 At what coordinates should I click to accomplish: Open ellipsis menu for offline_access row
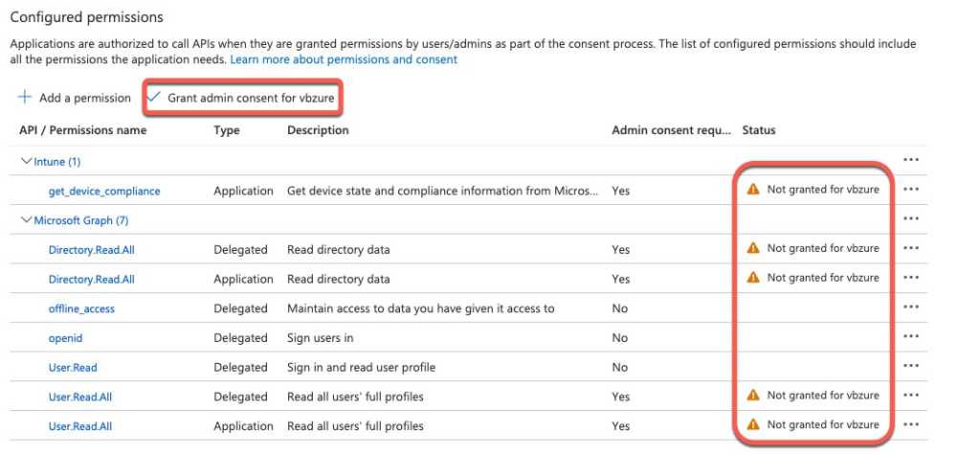point(911,307)
